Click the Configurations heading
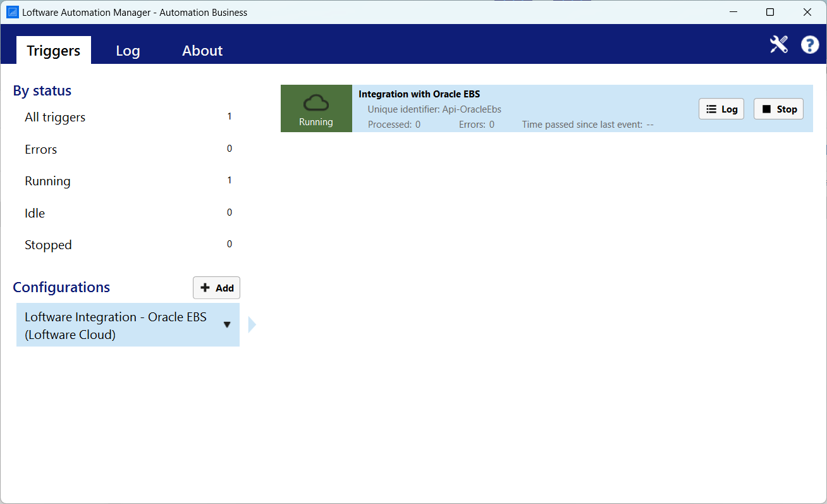This screenshot has height=504, width=827. click(61, 287)
